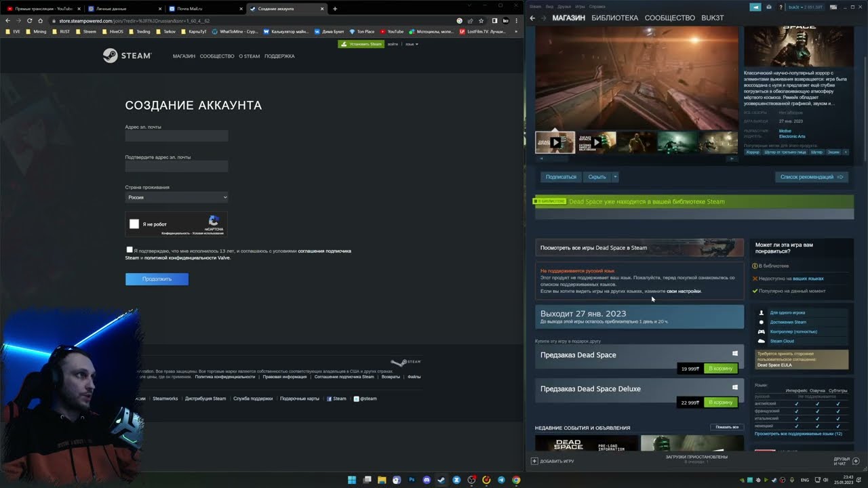Click the Steam logo on the web page
Image resolution: width=868 pixels, height=488 pixels.
pyautogui.click(x=127, y=56)
